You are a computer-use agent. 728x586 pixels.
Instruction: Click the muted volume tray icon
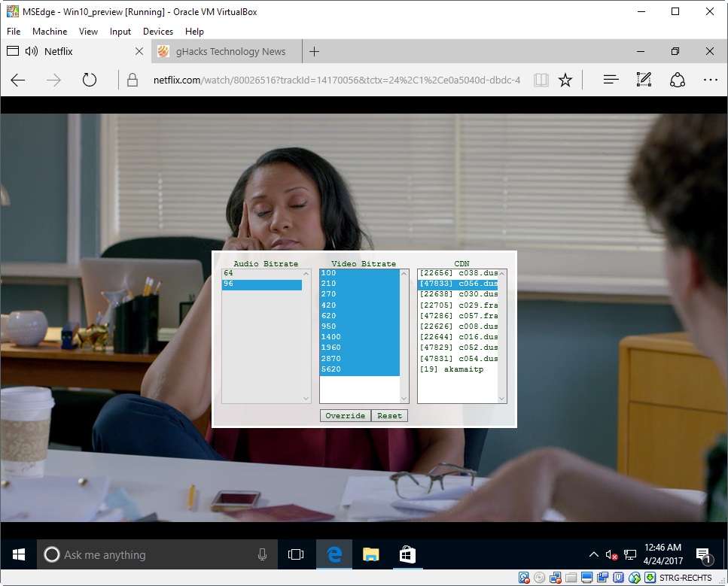tap(611, 555)
